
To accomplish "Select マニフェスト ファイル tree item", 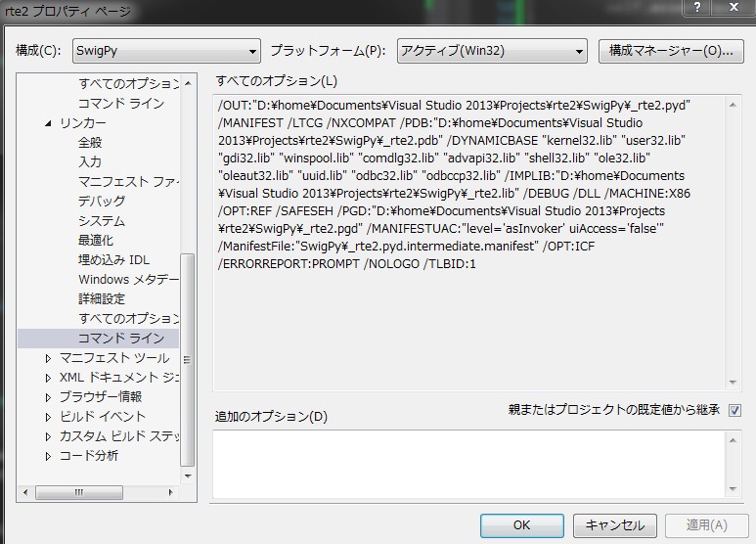I will click(x=128, y=181).
